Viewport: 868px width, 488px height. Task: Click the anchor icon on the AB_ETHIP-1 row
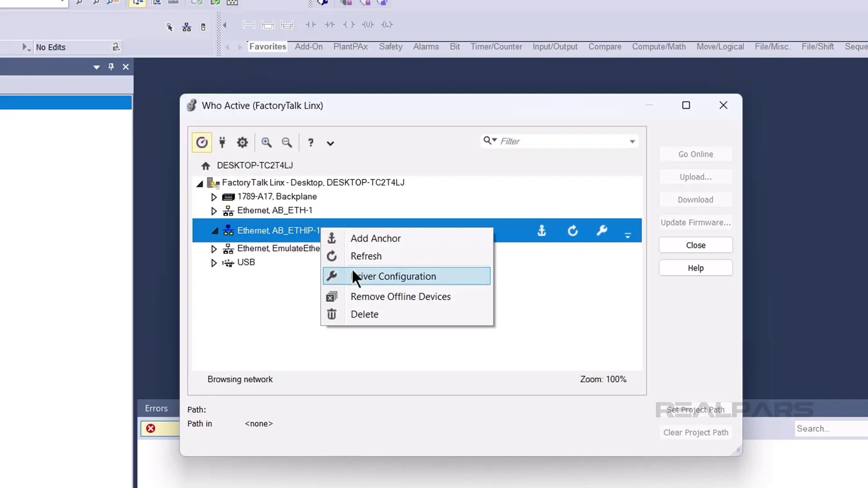pos(542,231)
